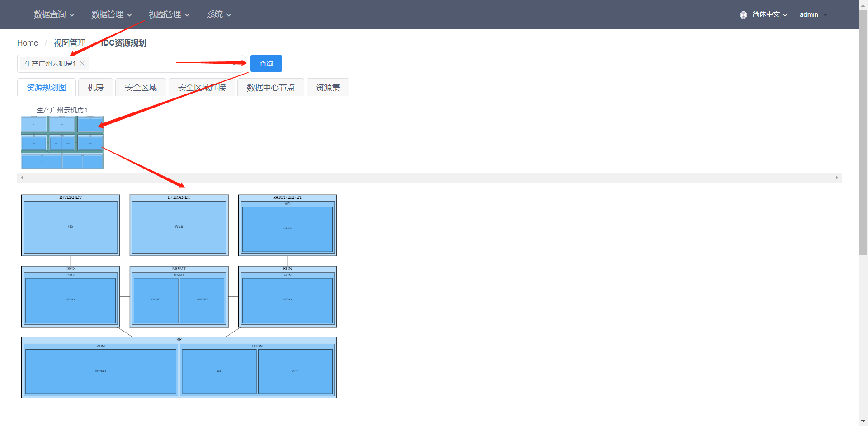Click the PROXY node inside DMZ
The image size is (868, 426).
tap(71, 300)
